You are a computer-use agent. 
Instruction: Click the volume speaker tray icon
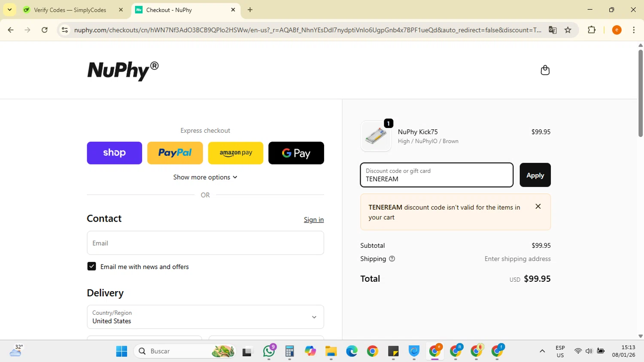click(x=589, y=351)
